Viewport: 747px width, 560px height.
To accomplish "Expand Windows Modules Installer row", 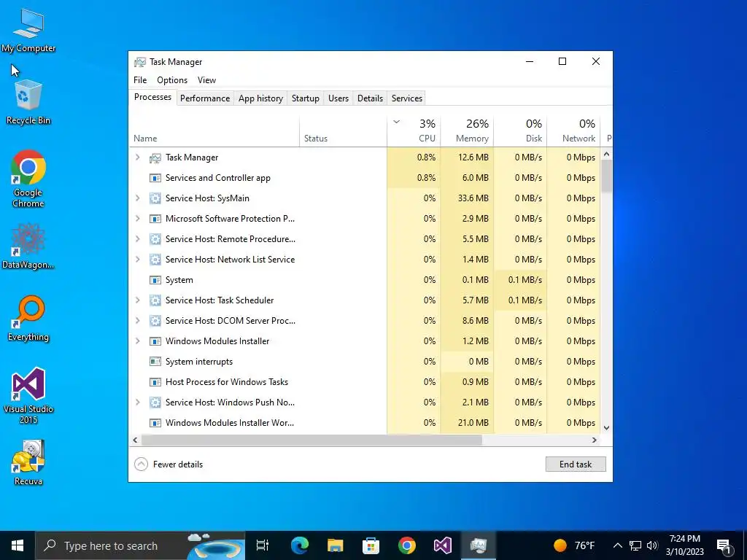I will (138, 341).
